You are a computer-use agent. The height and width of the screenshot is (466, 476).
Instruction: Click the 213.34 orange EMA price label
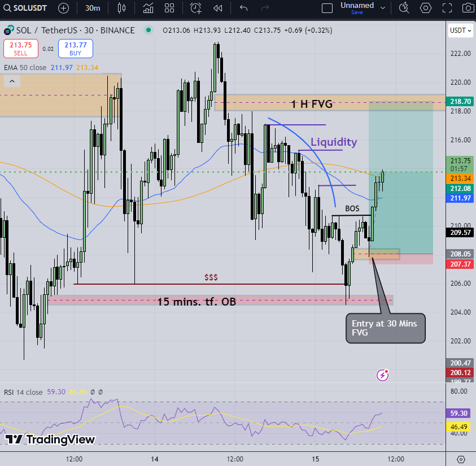pyautogui.click(x=460, y=178)
